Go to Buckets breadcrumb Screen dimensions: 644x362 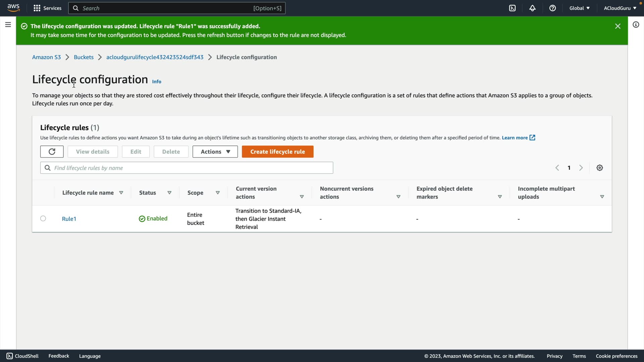[84, 57]
